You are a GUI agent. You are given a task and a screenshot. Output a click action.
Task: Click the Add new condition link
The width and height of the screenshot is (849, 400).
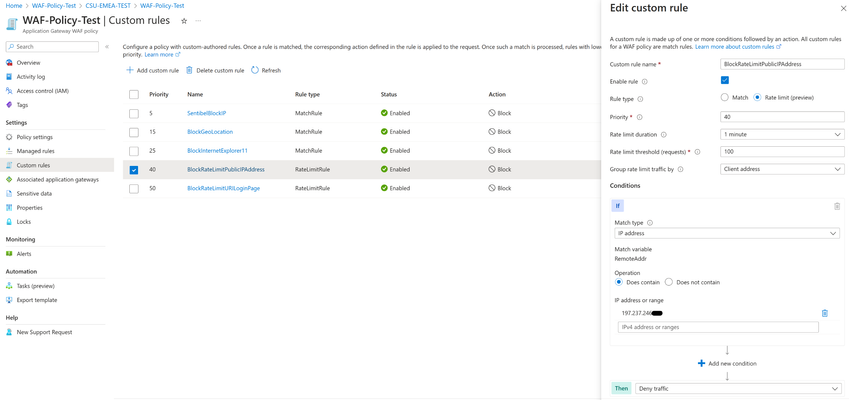point(733,363)
